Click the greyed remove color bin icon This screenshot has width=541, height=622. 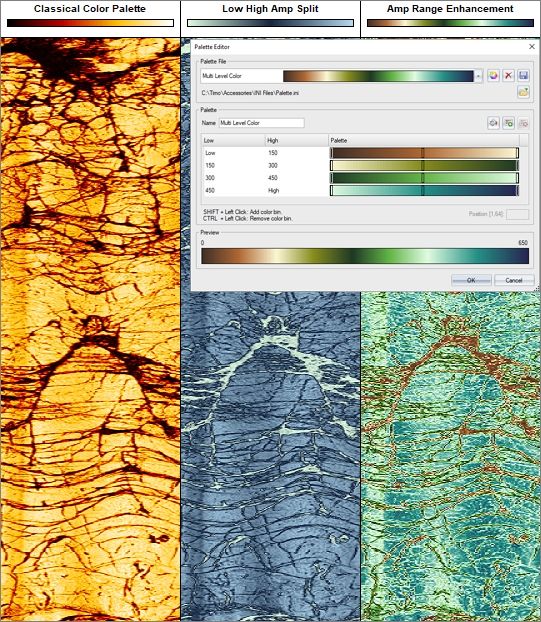coord(523,123)
